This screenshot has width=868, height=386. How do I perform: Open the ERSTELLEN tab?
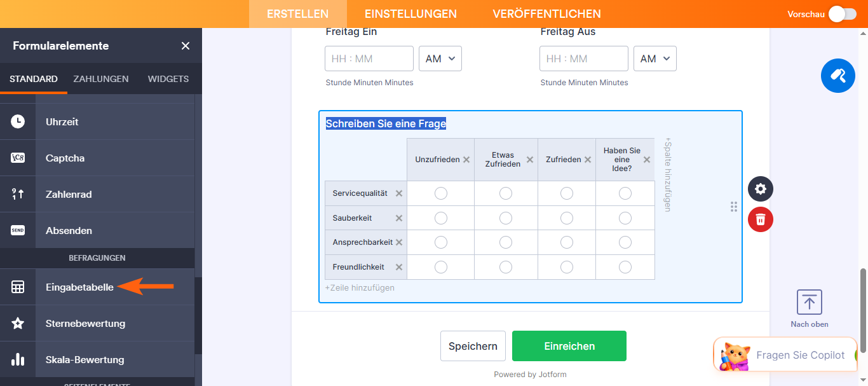point(298,14)
